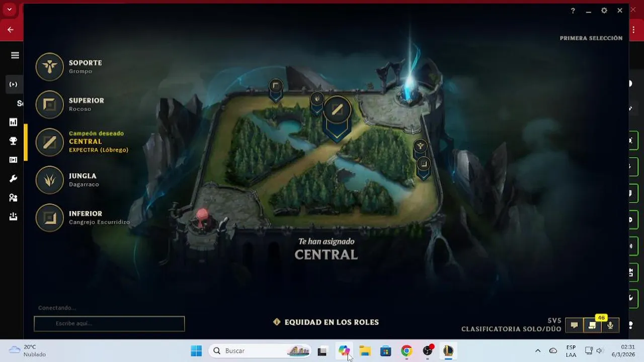Open Task View on the taskbar

click(x=322, y=351)
